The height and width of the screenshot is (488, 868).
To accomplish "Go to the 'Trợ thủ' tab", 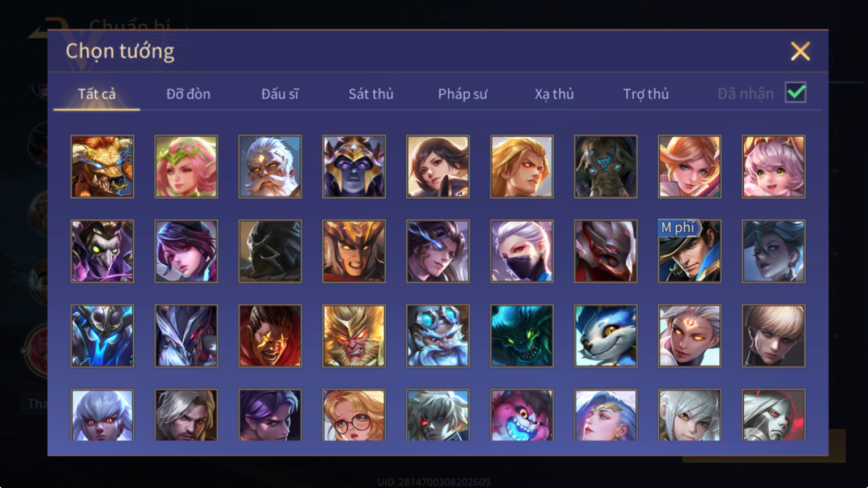I will click(x=646, y=94).
